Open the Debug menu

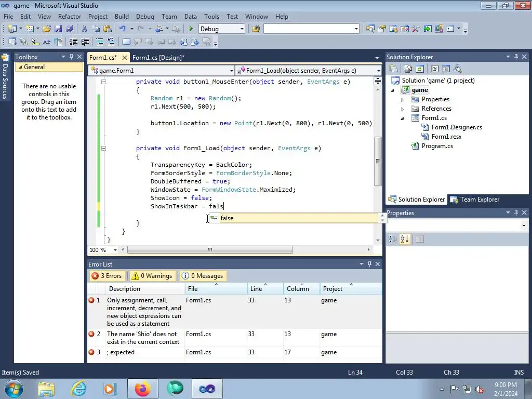145,16
